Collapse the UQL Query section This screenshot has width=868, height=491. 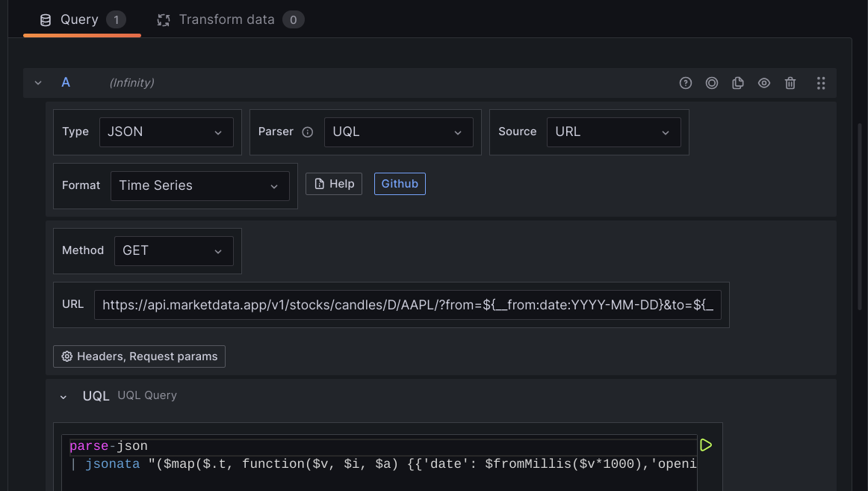63,396
